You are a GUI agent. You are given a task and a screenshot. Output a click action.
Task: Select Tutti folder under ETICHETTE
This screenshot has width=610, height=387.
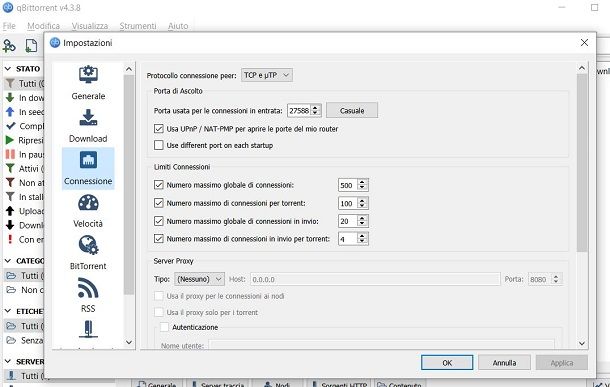(24, 326)
